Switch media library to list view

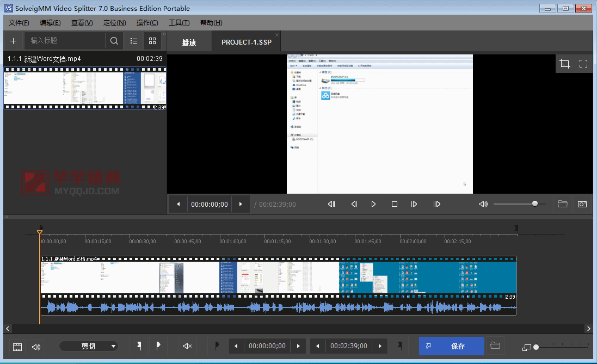134,41
